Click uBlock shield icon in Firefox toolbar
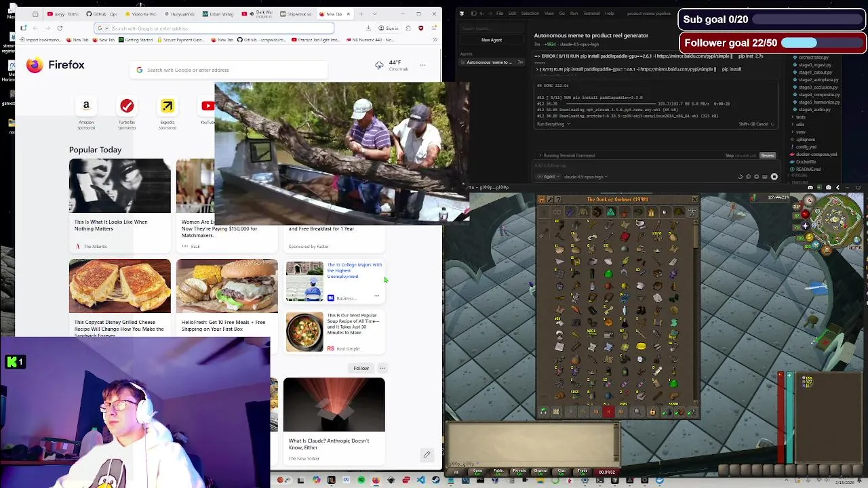 click(420, 28)
